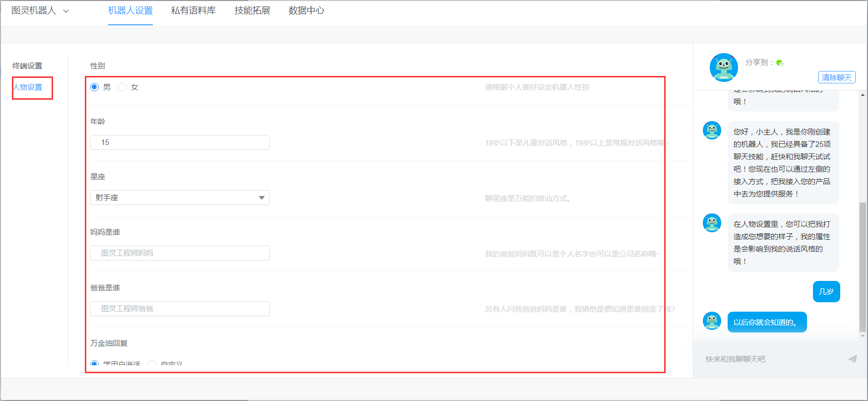Go to the 技能拓展 tab
Screen dimensions: 868x401
click(x=252, y=10)
